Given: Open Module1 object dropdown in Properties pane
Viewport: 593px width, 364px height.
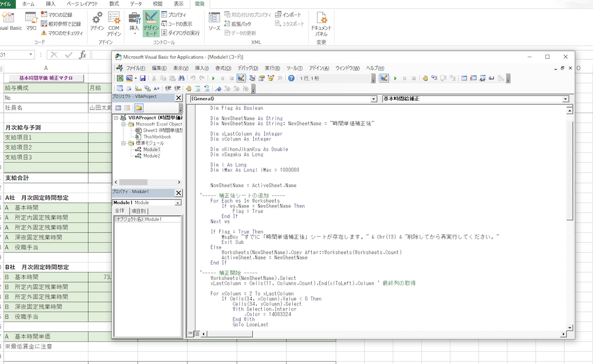Looking at the screenshot, I should pyautogui.click(x=178, y=203).
